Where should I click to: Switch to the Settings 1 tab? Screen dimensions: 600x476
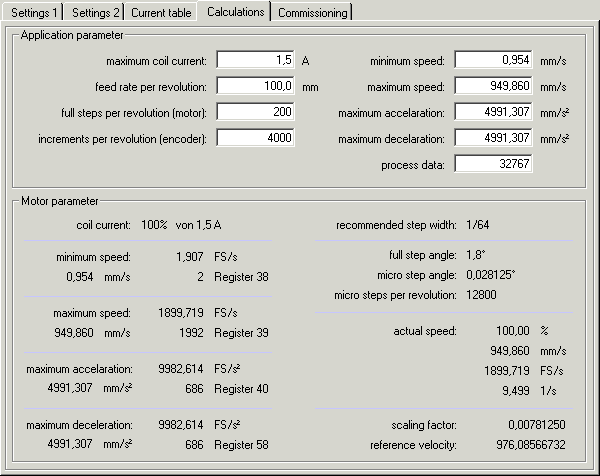click(x=33, y=13)
